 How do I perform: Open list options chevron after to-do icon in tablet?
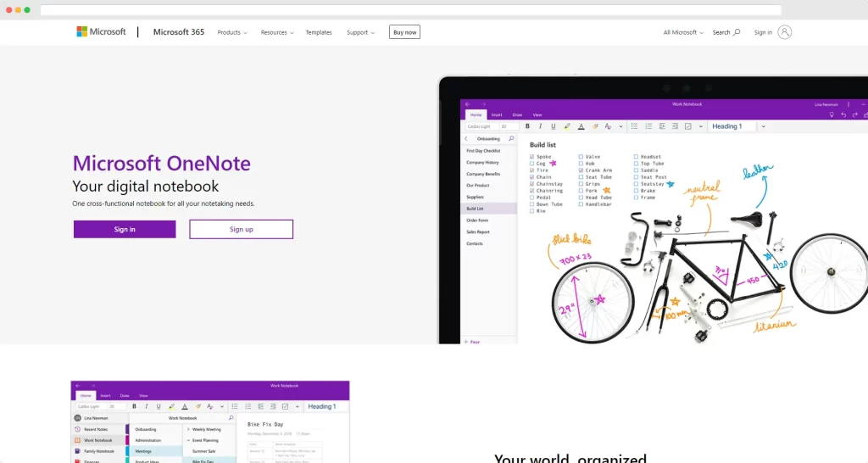pyautogui.click(x=701, y=126)
